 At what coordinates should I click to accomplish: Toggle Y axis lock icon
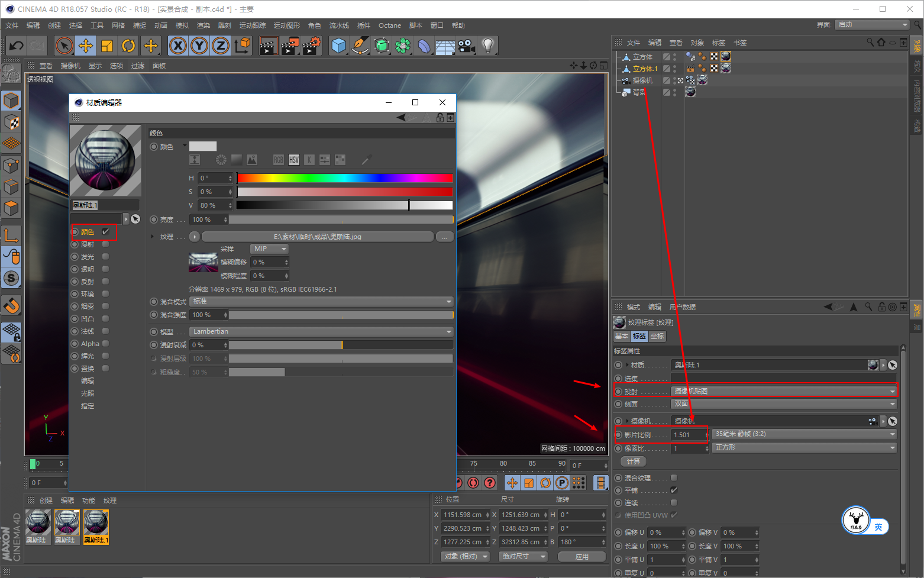[x=199, y=46]
